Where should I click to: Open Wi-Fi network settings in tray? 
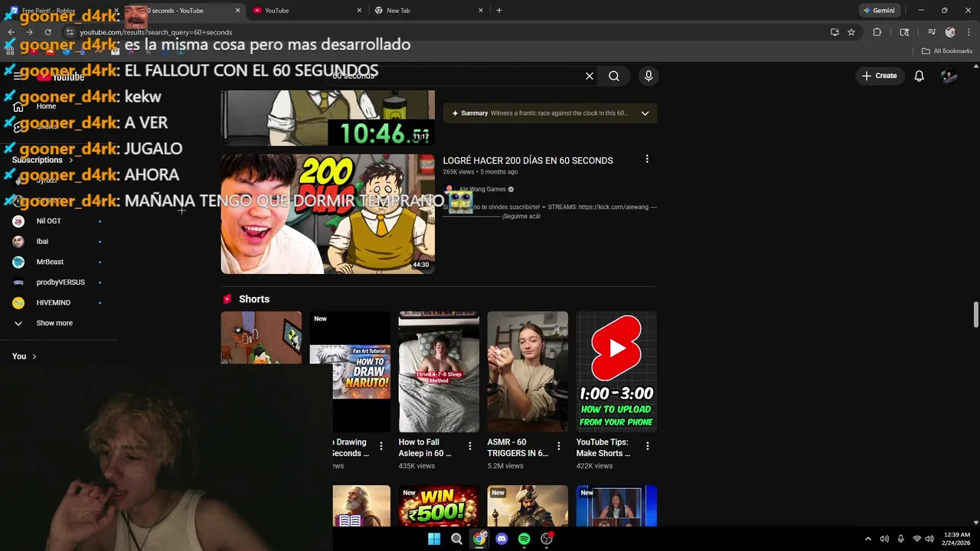point(916,539)
